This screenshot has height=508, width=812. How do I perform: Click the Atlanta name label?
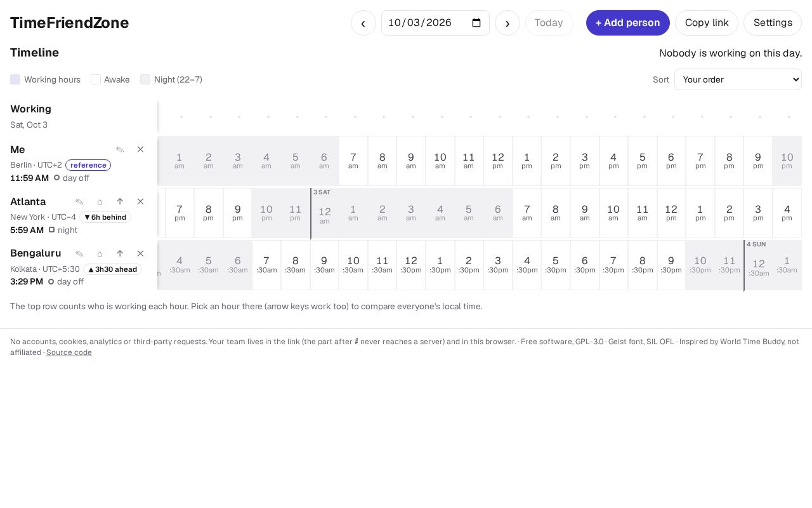tap(28, 202)
